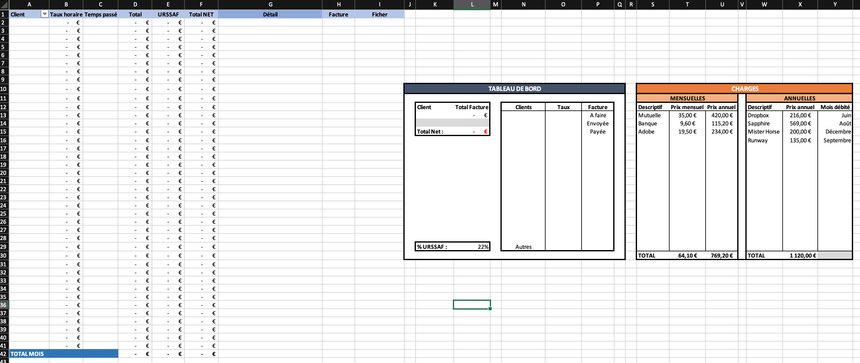The height and width of the screenshot is (363, 860).
Task: Click the '115,20 €' annual price cell
Action: (x=721, y=124)
